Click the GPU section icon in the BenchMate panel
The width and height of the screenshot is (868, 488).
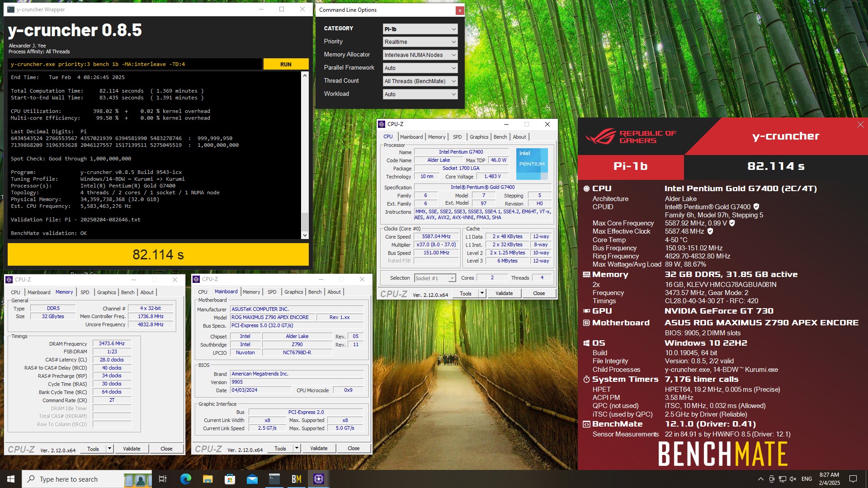(x=586, y=311)
